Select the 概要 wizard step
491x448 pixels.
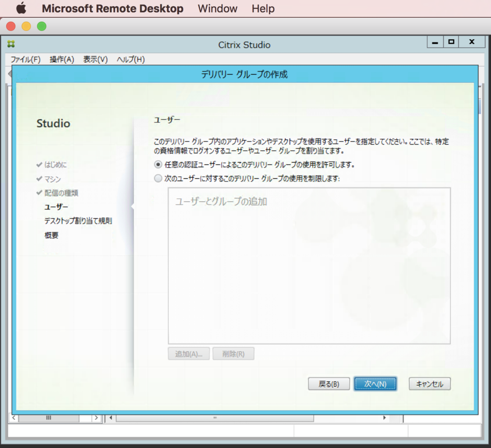51,235
